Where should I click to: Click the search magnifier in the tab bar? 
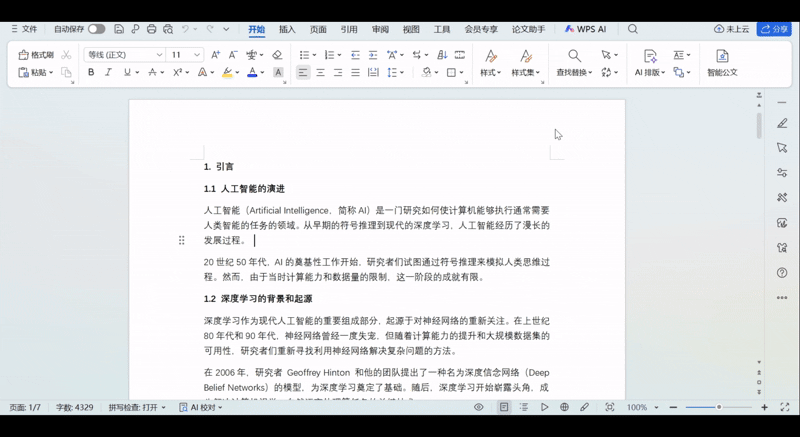pyautogui.click(x=633, y=29)
